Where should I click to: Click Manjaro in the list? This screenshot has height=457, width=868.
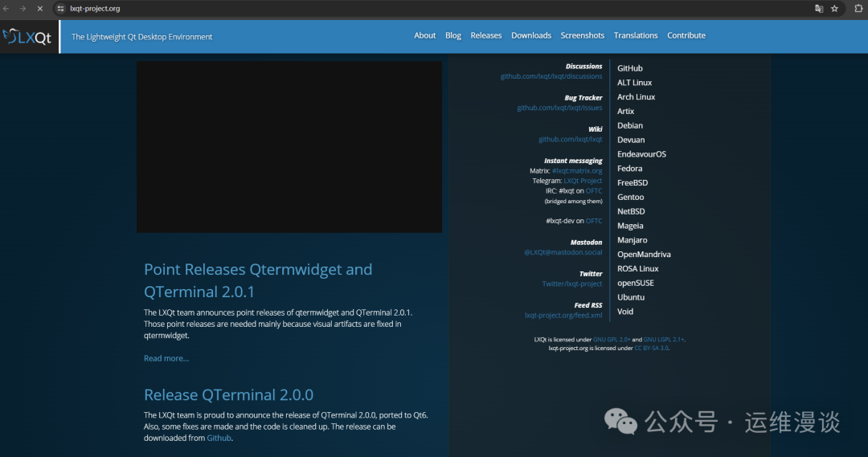[x=633, y=241]
